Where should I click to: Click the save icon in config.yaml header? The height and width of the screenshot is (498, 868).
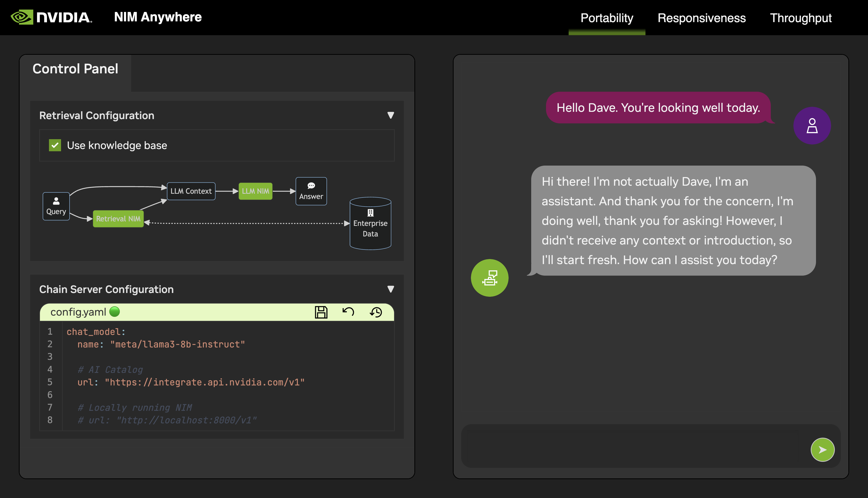[321, 312]
